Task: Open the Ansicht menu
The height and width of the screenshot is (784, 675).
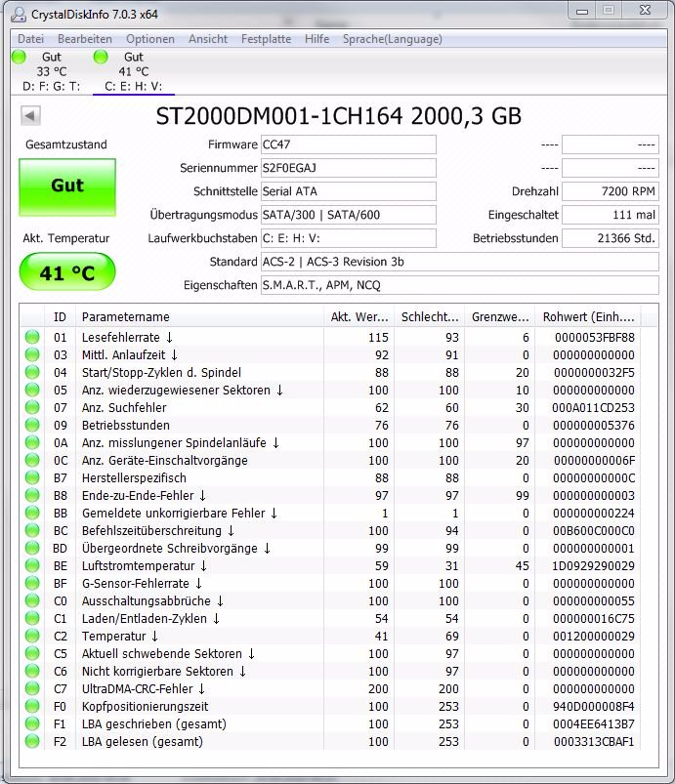Action: [x=208, y=39]
